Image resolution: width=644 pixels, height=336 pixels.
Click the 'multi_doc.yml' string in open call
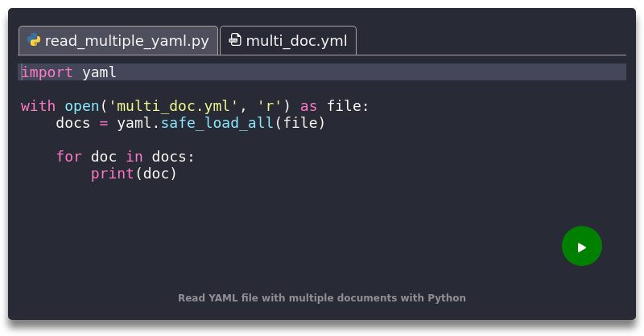(173, 106)
